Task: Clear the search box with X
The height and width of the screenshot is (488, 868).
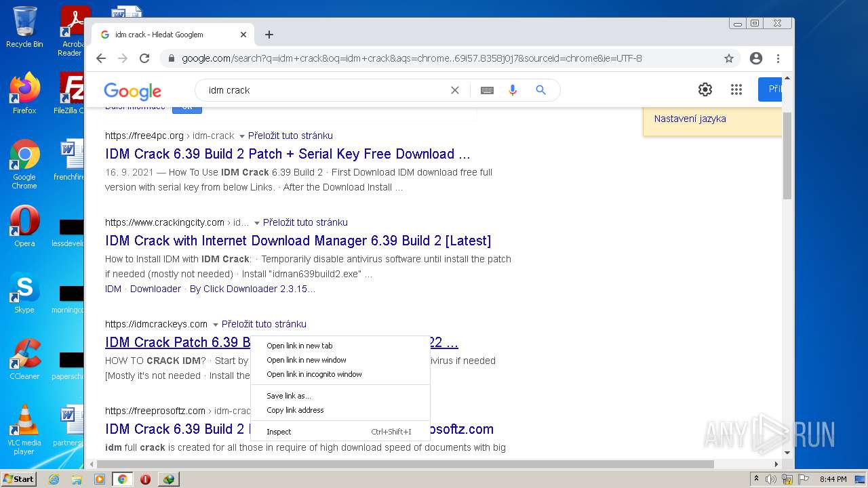Action: pyautogui.click(x=455, y=90)
